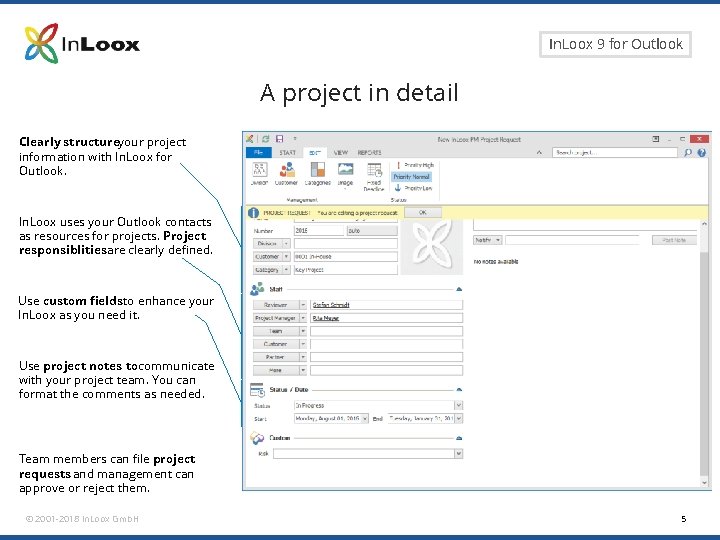Viewport: 720px width, 540px height.
Task: Click the refresh icon in quick access toolbar
Action: [x=265, y=139]
